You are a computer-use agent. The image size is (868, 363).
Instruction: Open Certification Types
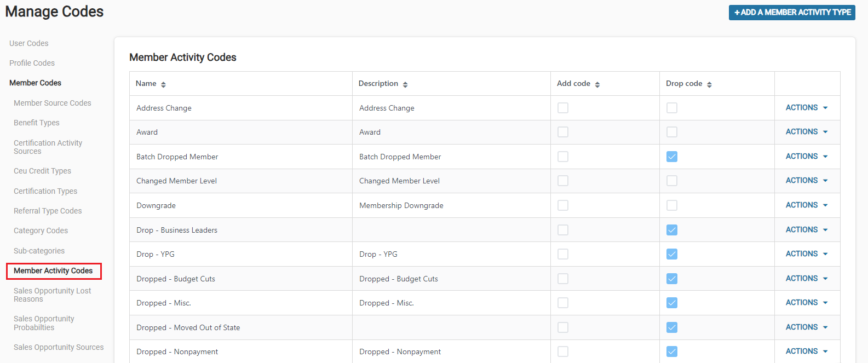click(45, 191)
